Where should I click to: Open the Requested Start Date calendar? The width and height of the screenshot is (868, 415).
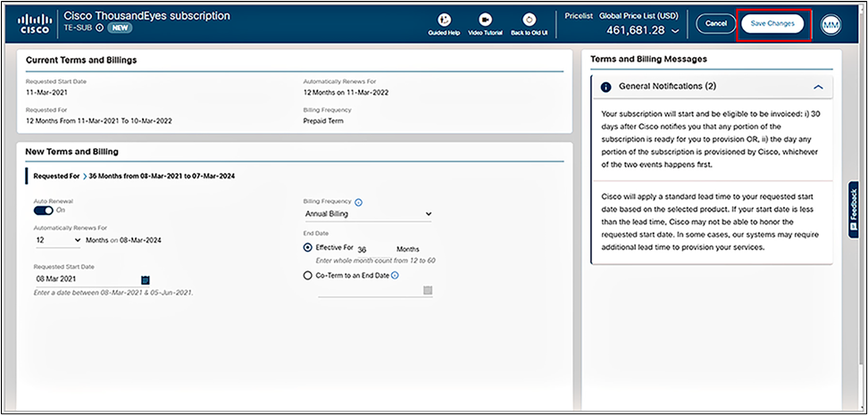click(x=145, y=280)
